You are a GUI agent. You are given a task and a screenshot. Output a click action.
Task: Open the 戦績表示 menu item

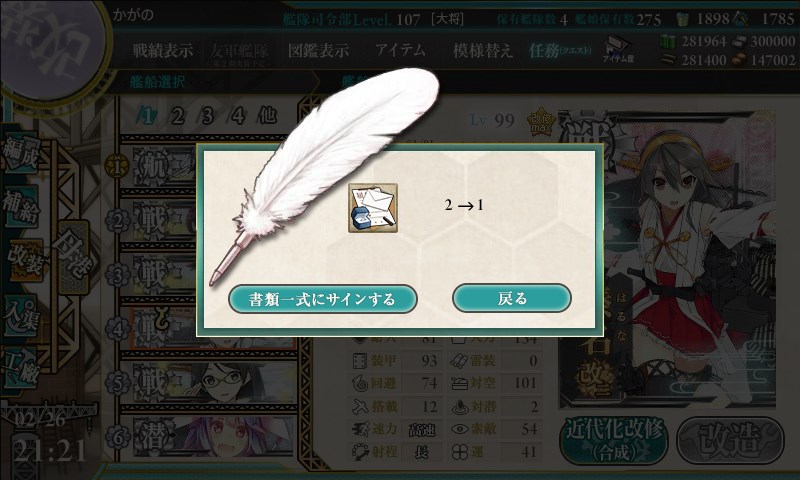[163, 50]
